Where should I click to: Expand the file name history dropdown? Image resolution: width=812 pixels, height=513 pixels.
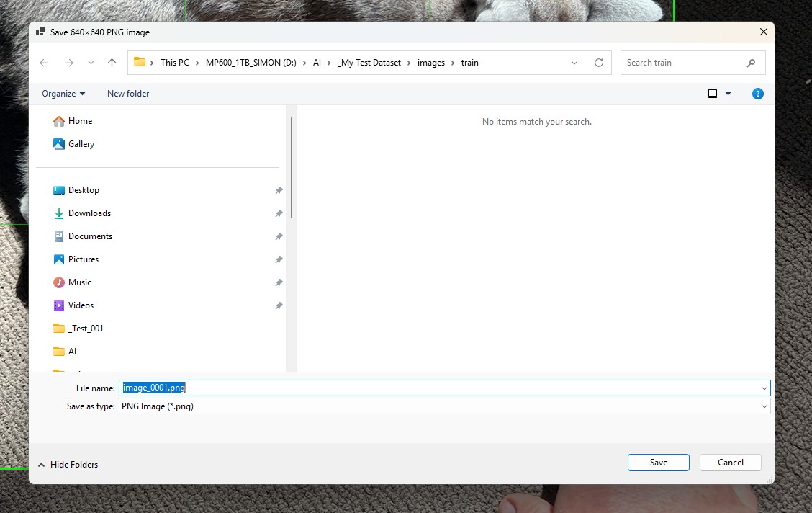[764, 388]
